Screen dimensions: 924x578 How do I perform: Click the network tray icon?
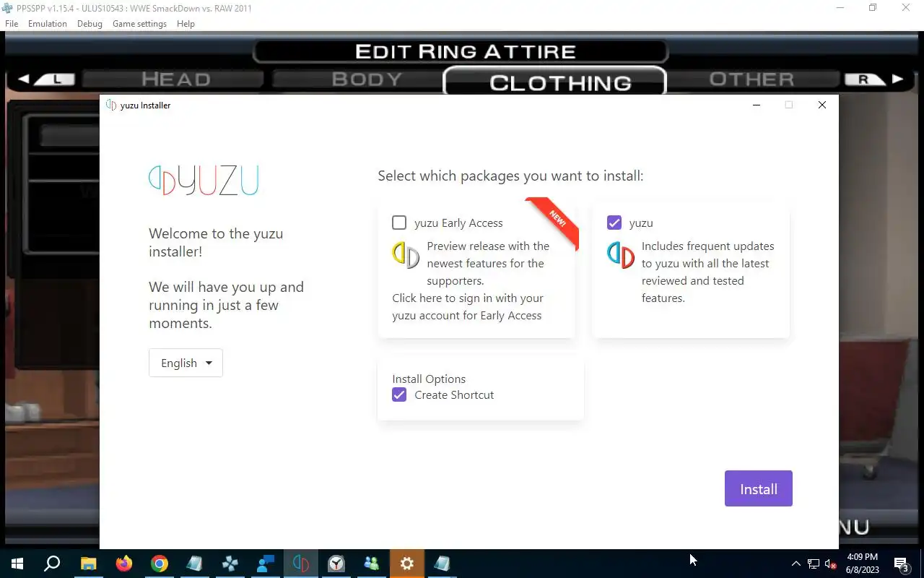click(x=814, y=564)
